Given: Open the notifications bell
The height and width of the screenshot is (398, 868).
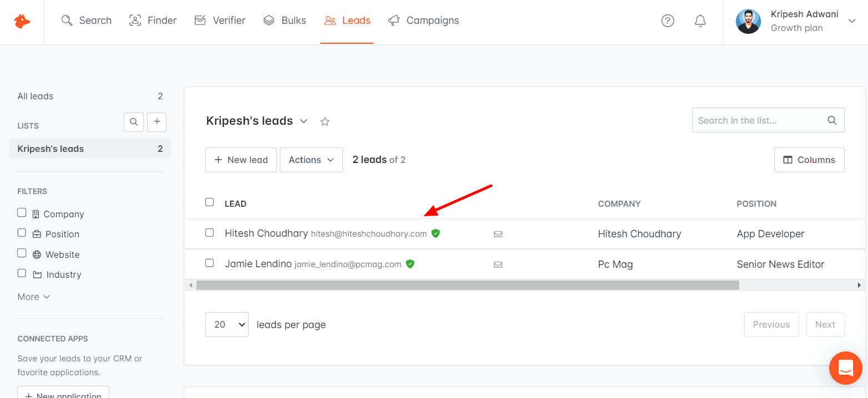Looking at the screenshot, I should coord(700,21).
